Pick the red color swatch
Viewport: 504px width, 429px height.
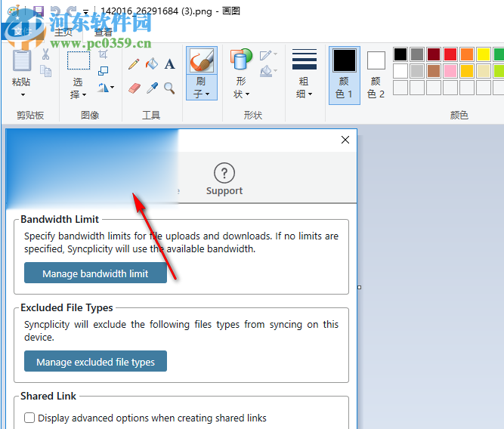tap(450, 54)
